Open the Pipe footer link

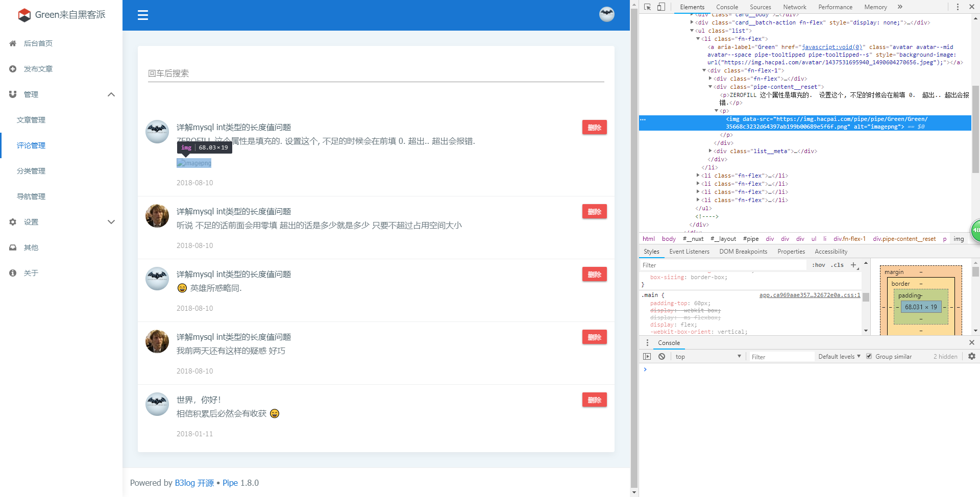230,483
